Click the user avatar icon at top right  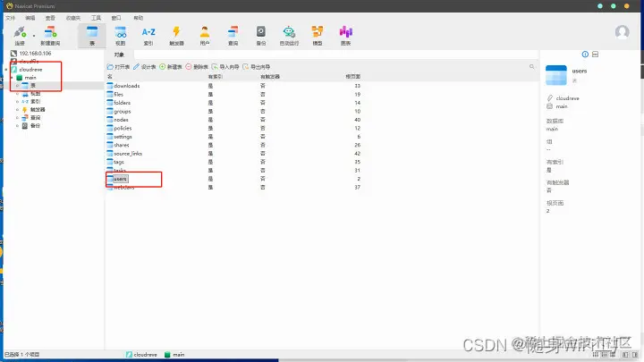pyautogui.click(x=622, y=31)
